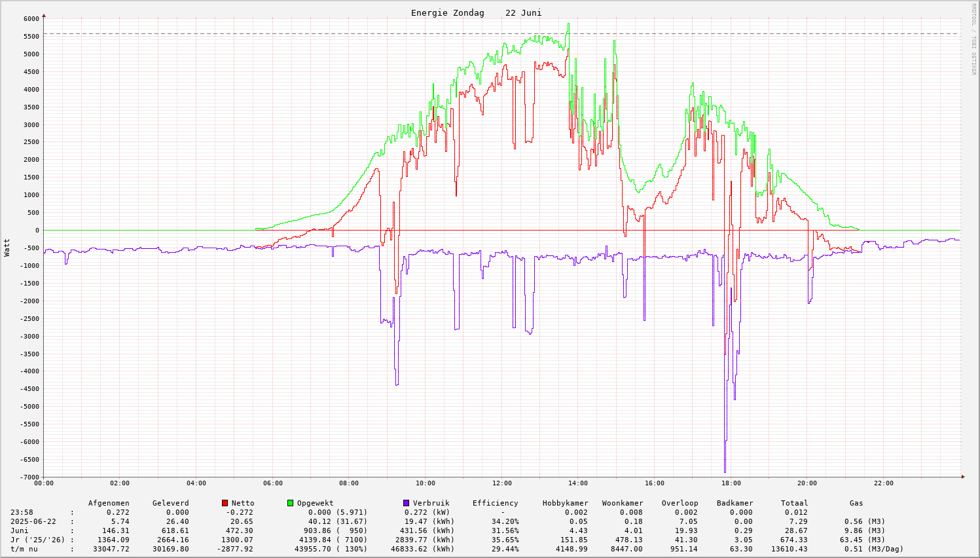The height and width of the screenshot is (558, 980).
Task: Click the -7000 value on the y-axis
Action: (29, 477)
